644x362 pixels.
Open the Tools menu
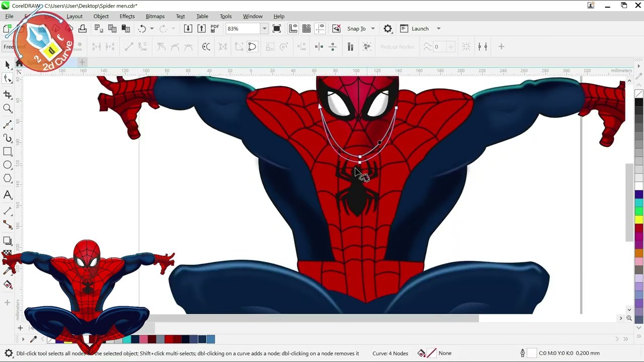coord(226,16)
